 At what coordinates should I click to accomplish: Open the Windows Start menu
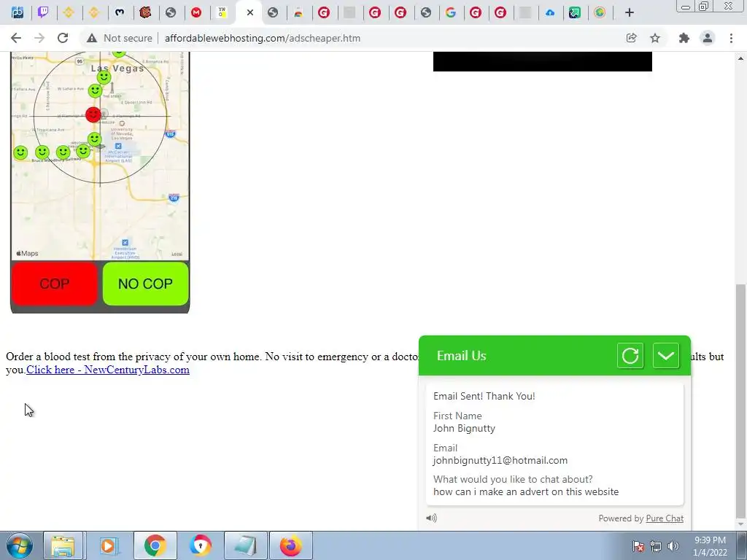[19, 545]
